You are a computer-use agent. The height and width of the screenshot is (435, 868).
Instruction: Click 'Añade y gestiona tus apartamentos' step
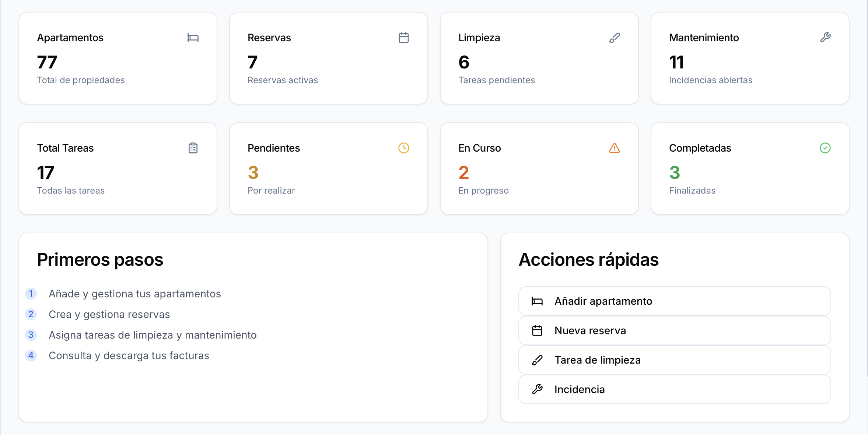[x=135, y=294]
